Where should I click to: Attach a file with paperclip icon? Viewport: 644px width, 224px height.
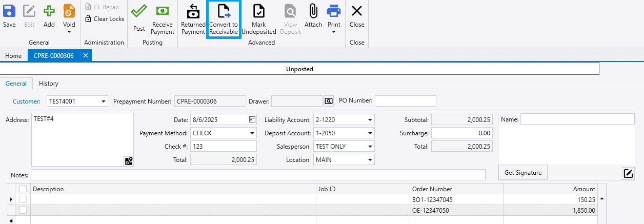tap(313, 16)
